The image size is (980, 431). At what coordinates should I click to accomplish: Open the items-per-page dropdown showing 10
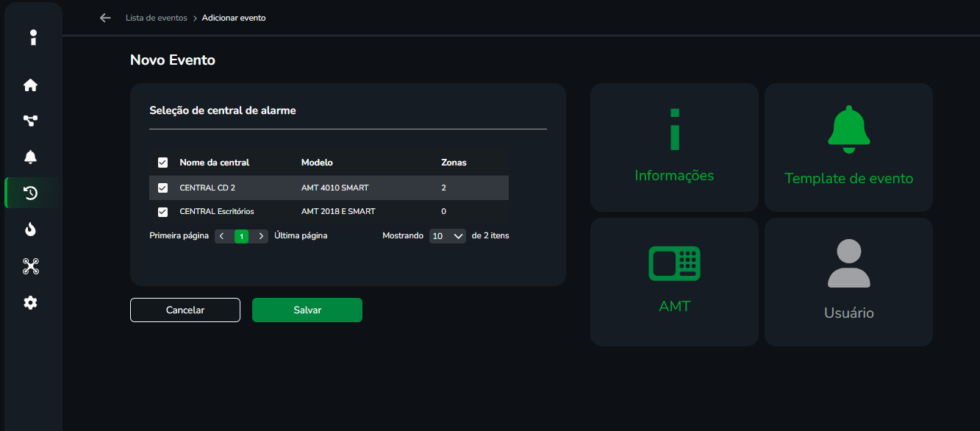[x=447, y=236]
